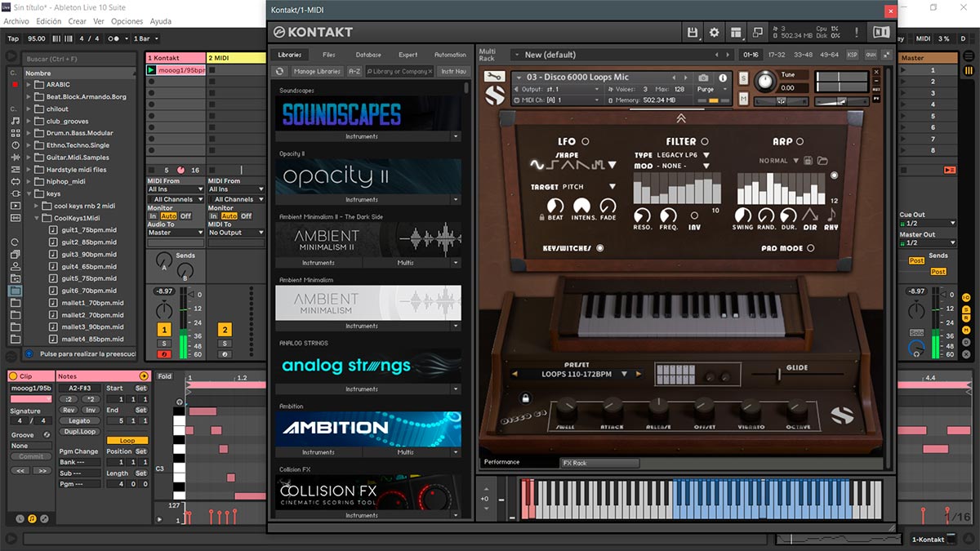The height and width of the screenshot is (551, 980).
Task: Click the Dupl.Loop button
Action: [79, 431]
